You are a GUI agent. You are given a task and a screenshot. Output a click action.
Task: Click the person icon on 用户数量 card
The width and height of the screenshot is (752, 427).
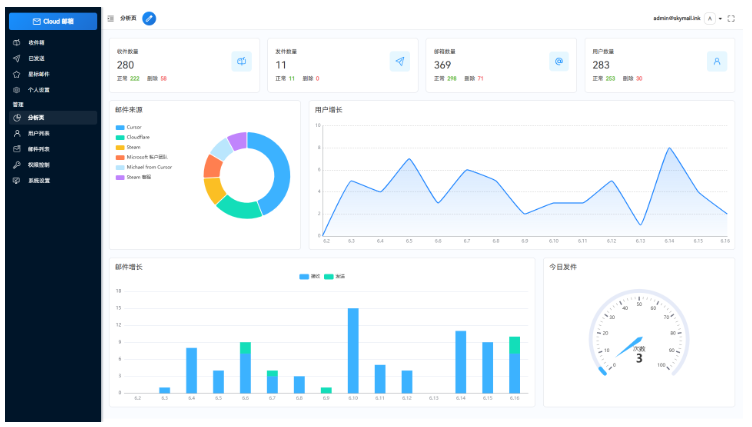tap(717, 61)
